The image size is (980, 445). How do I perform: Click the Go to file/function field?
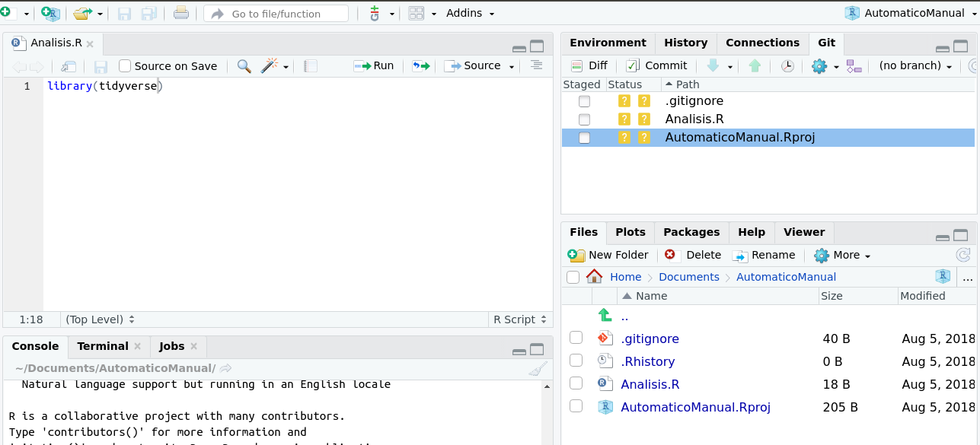(276, 14)
